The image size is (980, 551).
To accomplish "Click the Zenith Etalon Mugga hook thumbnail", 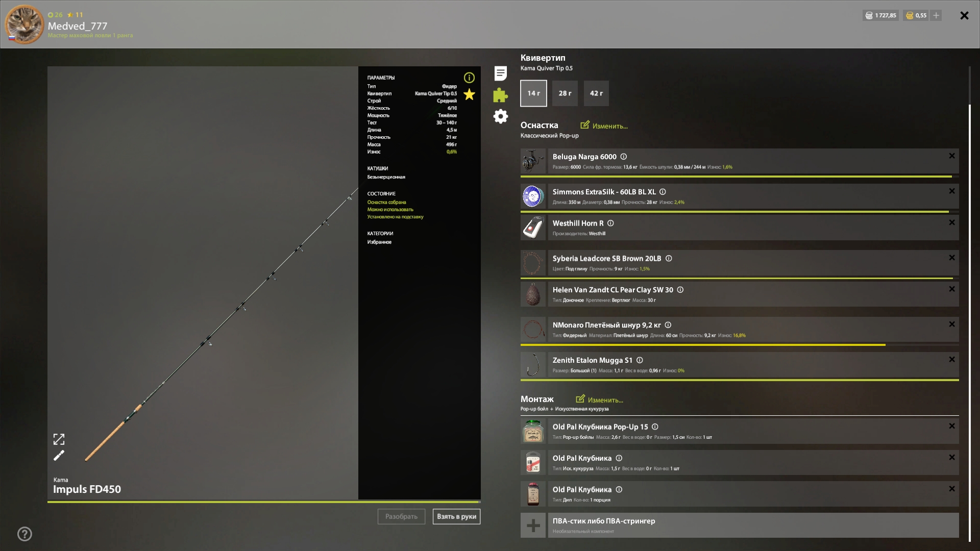I will [533, 365].
